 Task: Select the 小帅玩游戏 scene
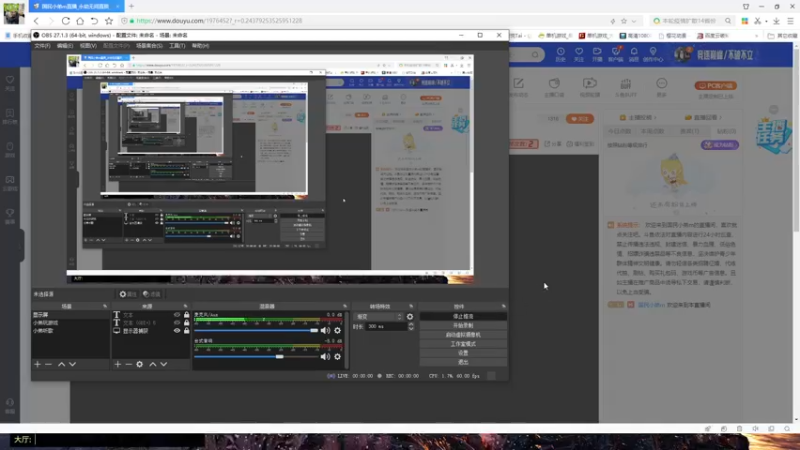click(70, 323)
